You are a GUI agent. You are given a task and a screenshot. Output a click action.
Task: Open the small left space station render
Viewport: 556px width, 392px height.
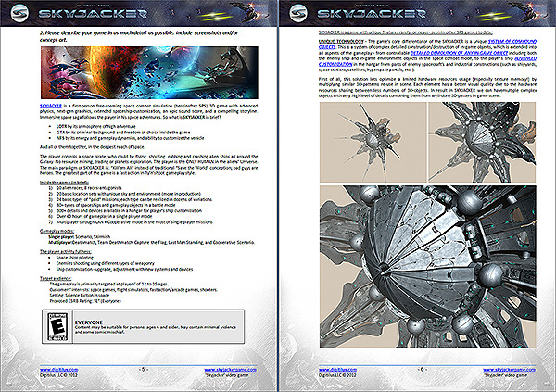coord(373,143)
